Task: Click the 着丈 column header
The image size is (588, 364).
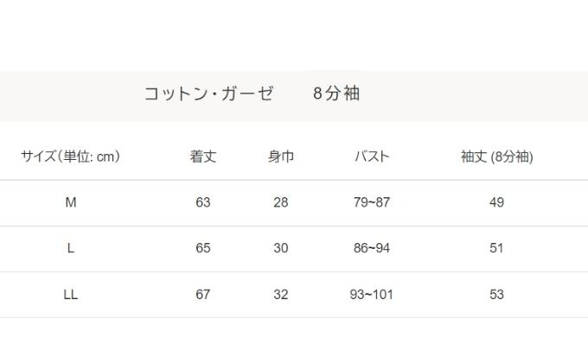Action: click(203, 156)
